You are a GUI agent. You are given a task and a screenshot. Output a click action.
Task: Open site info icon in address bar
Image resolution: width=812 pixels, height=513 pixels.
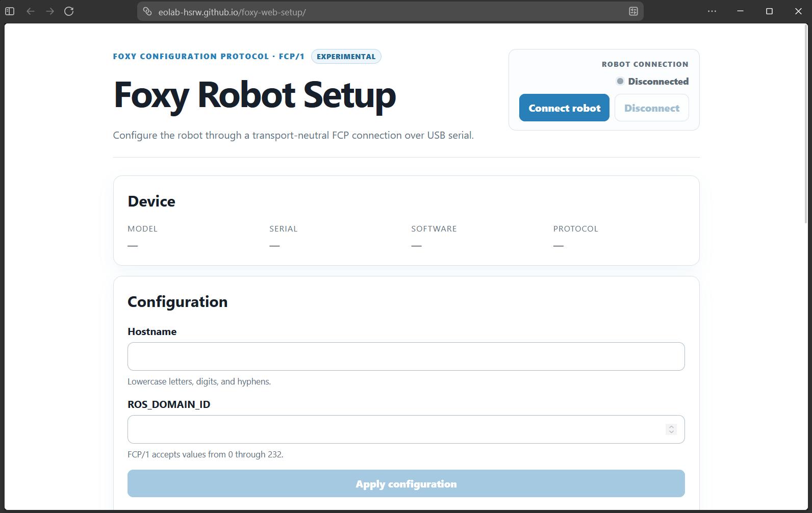[147, 12]
